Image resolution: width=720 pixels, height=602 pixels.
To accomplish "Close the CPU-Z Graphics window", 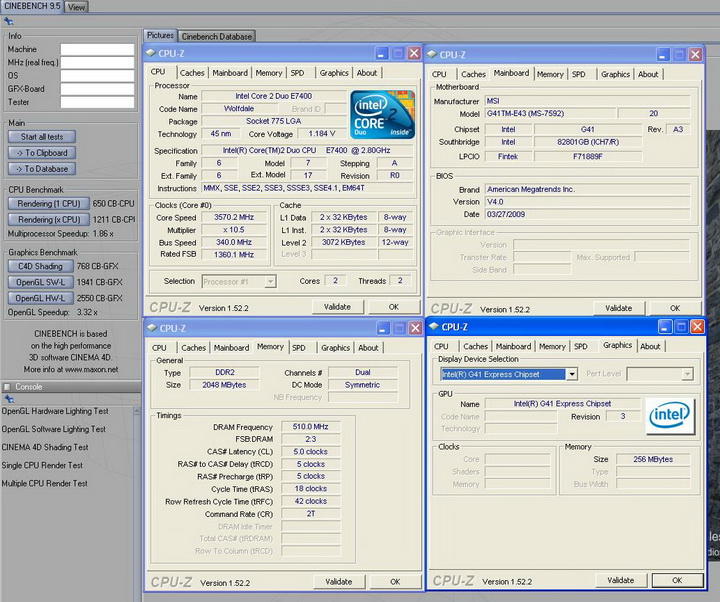I will coord(696,327).
